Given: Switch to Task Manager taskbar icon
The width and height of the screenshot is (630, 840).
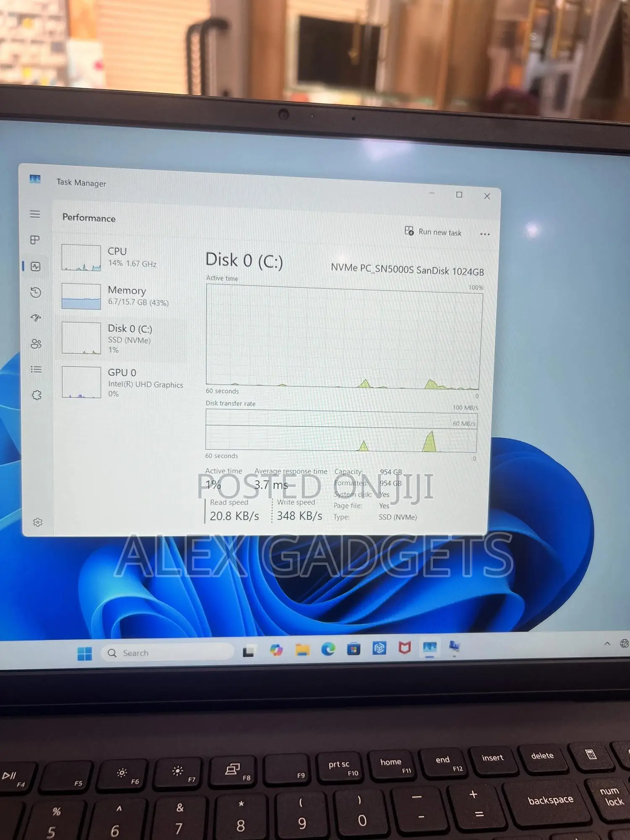Looking at the screenshot, I should (x=430, y=647).
